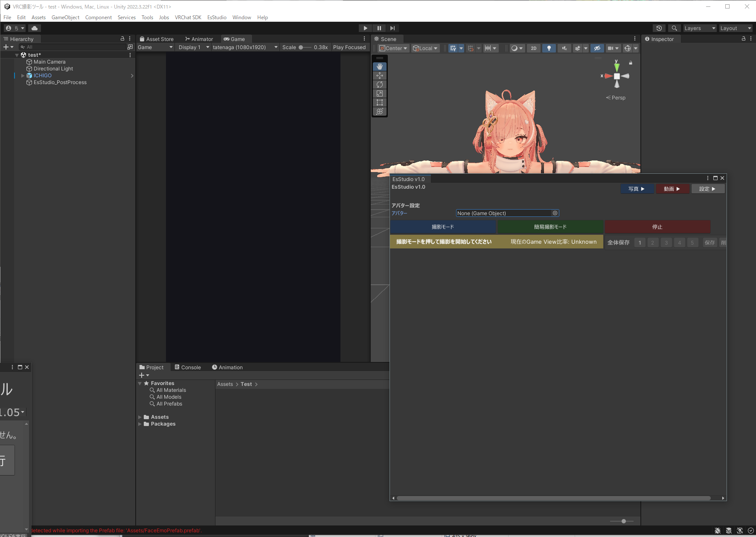Toggle Scene lighting bulb button

tap(549, 48)
